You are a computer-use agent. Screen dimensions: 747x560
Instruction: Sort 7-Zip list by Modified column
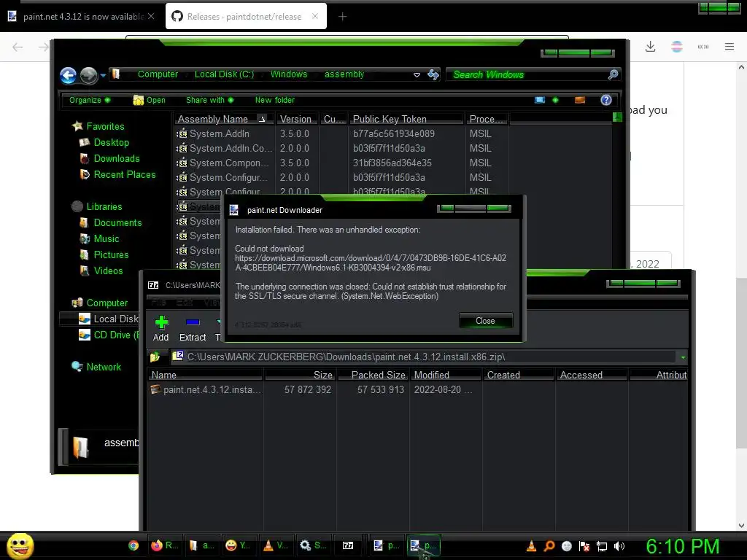click(x=446, y=376)
